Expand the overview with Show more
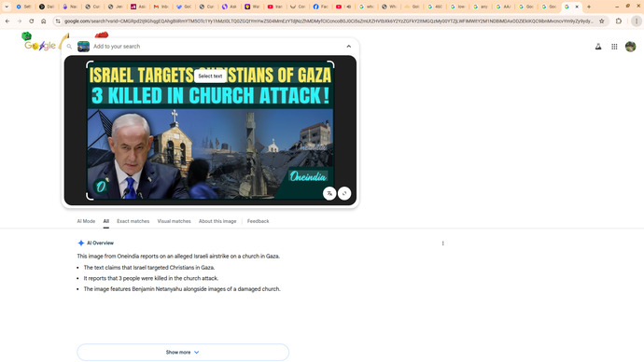The image size is (644, 362). [183, 352]
